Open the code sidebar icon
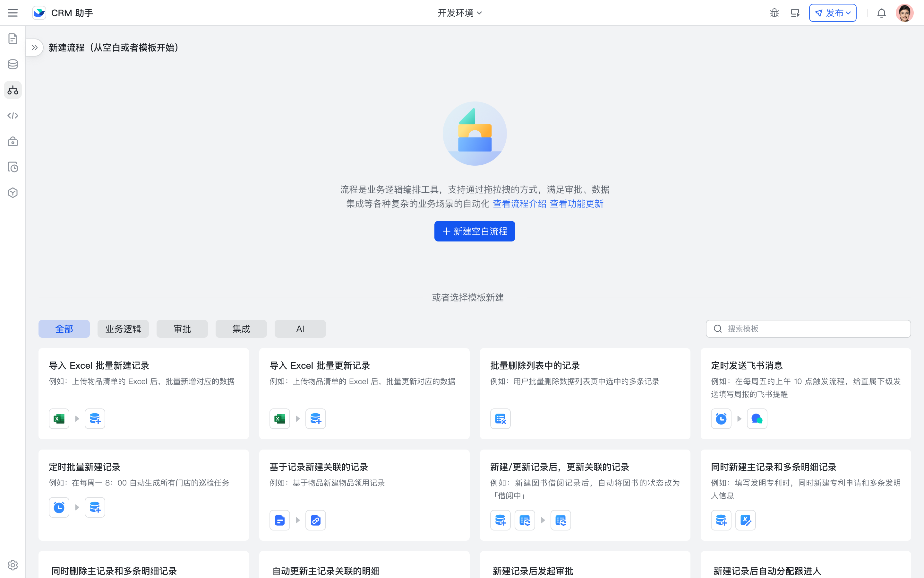Image resolution: width=924 pixels, height=578 pixels. (x=13, y=116)
